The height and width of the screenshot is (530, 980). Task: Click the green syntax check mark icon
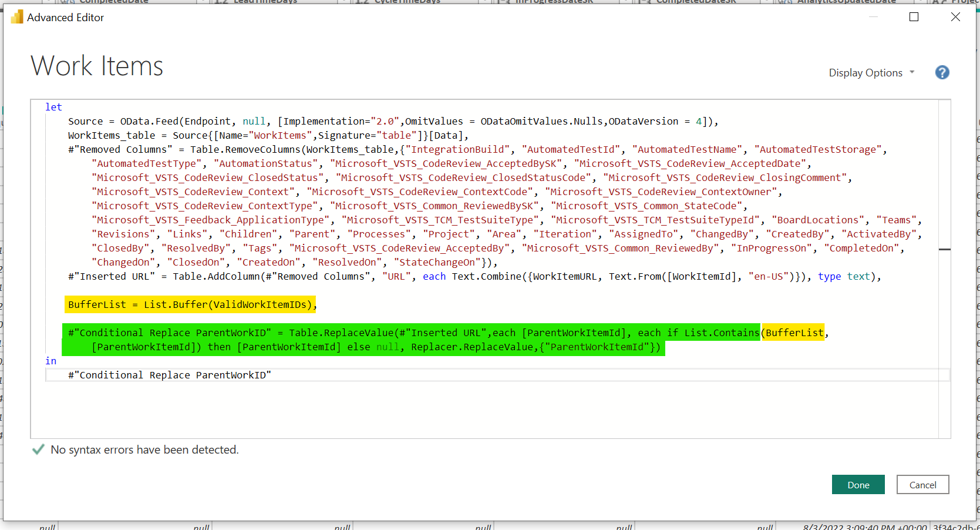[38, 450]
